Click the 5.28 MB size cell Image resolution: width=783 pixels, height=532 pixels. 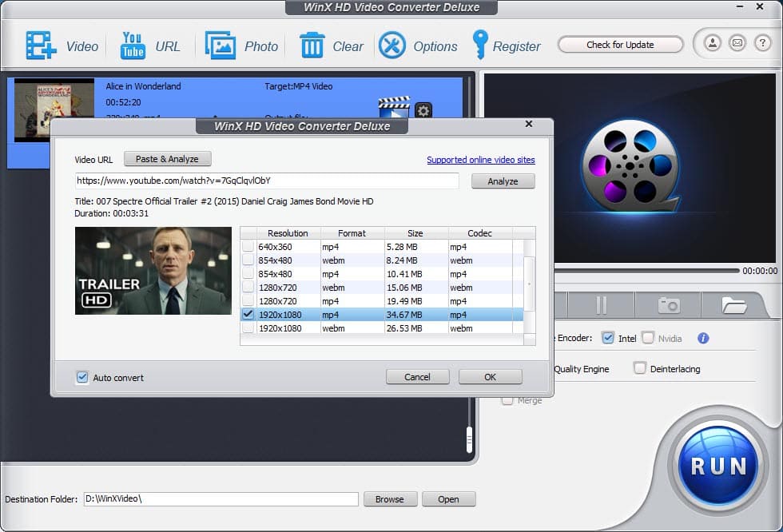tap(416, 247)
